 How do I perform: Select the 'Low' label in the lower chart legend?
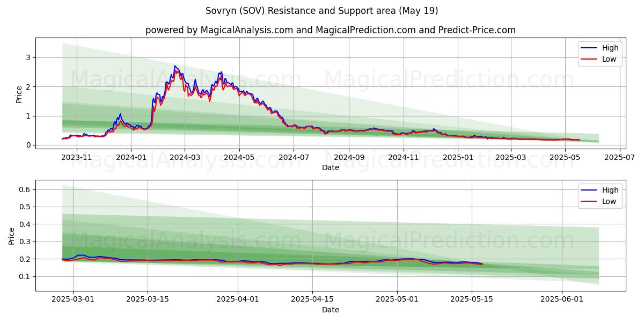tap(609, 202)
